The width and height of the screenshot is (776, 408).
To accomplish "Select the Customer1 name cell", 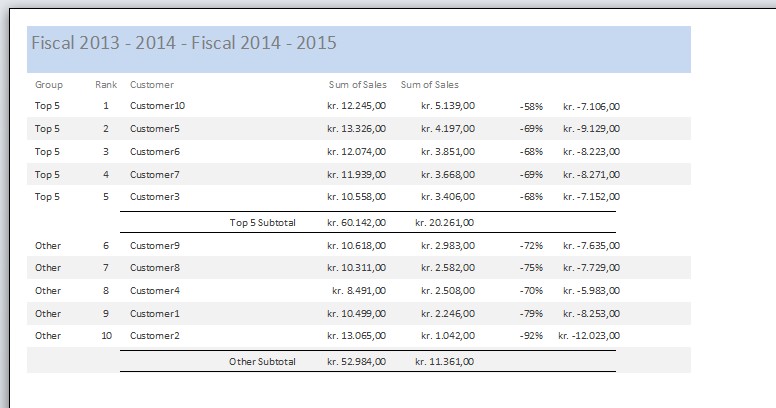I will 155,313.
